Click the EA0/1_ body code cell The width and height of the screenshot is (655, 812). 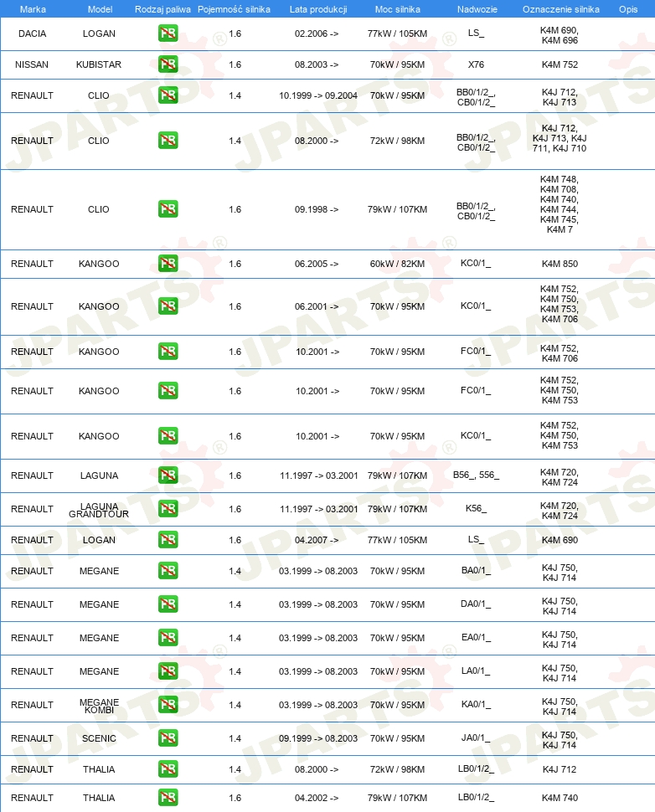(476, 638)
